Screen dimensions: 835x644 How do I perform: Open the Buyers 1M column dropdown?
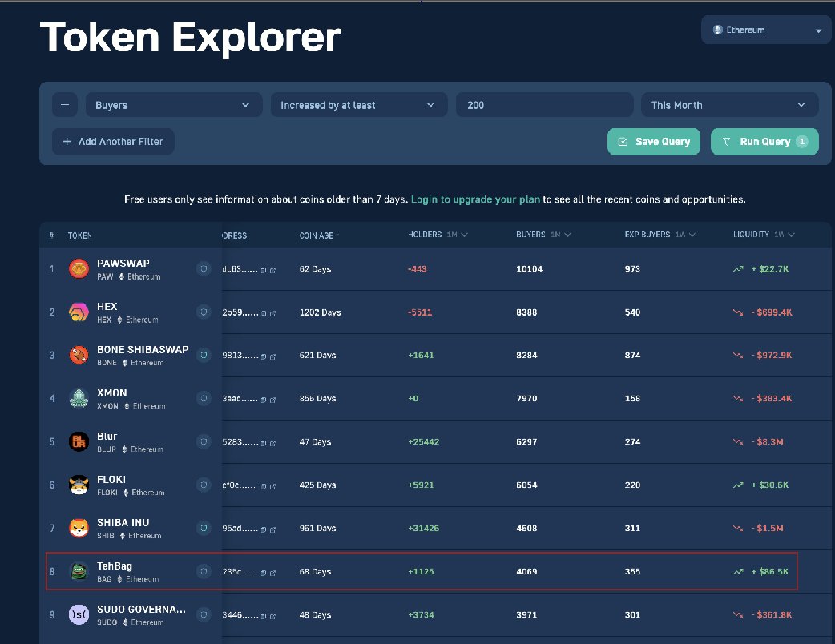pyautogui.click(x=561, y=235)
